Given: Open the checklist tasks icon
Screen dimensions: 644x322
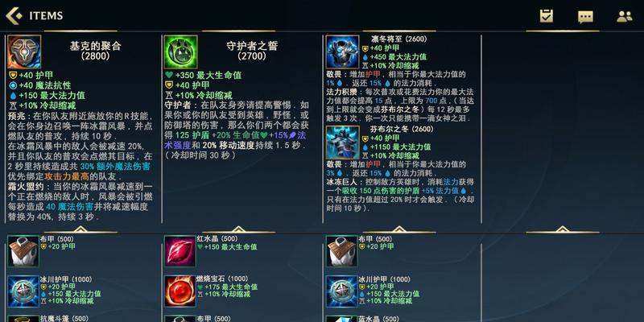Looking at the screenshot, I should click(547, 16).
